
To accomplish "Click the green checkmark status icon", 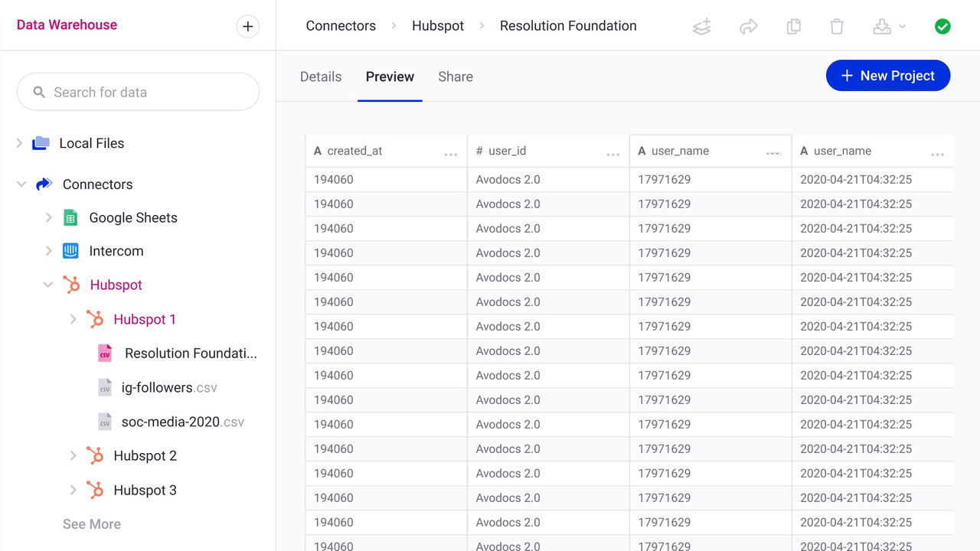I will (x=942, y=27).
